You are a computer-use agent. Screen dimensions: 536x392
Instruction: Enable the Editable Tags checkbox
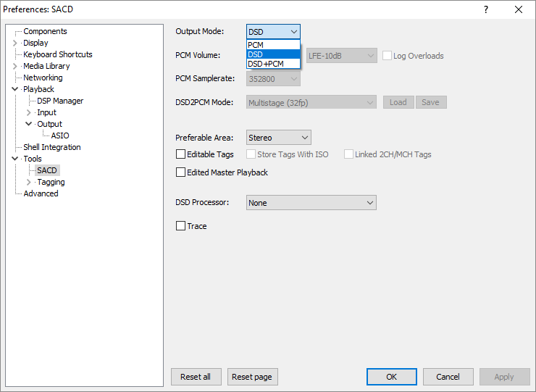coord(181,154)
